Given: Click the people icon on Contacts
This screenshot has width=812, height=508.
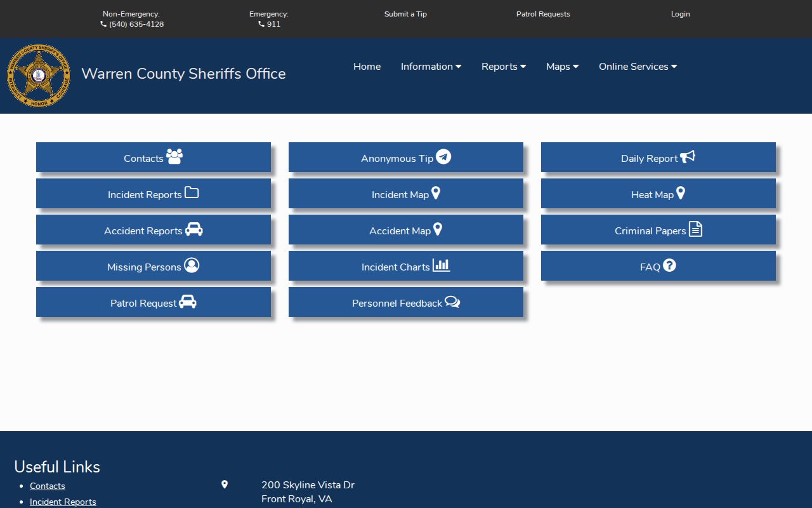Looking at the screenshot, I should click(174, 156).
